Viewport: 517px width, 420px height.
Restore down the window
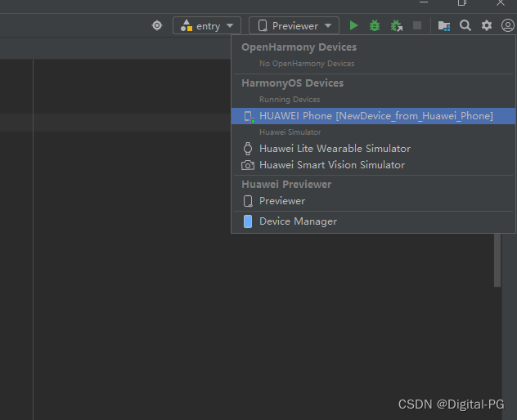[462, 3]
